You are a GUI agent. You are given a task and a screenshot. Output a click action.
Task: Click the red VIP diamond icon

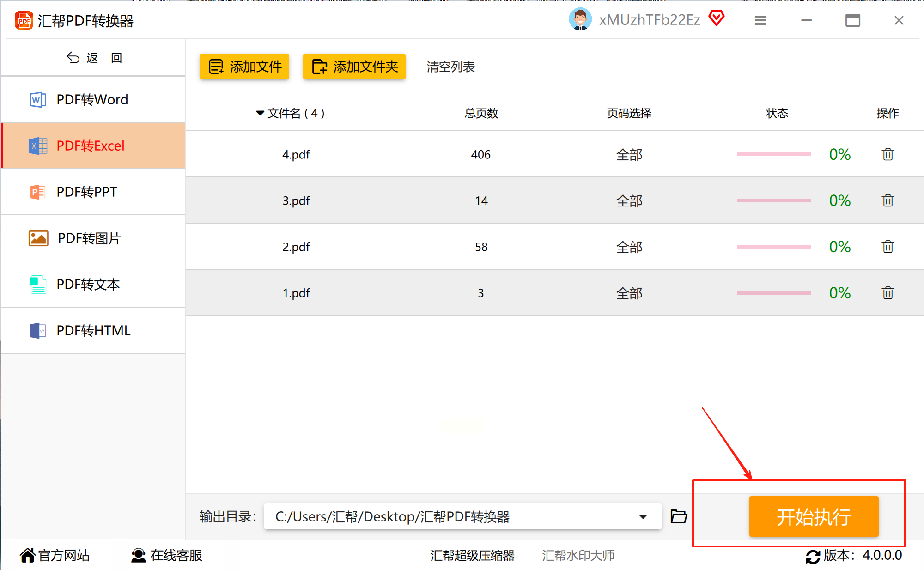[x=717, y=19]
